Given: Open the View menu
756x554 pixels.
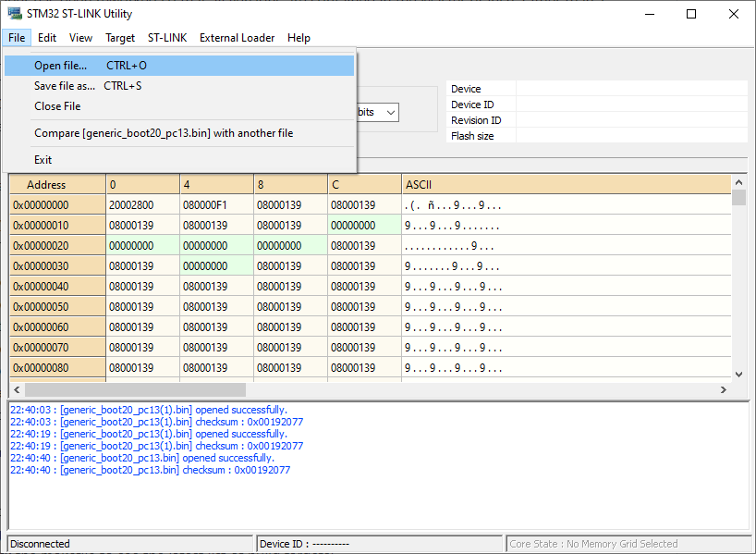Looking at the screenshot, I should coord(80,38).
